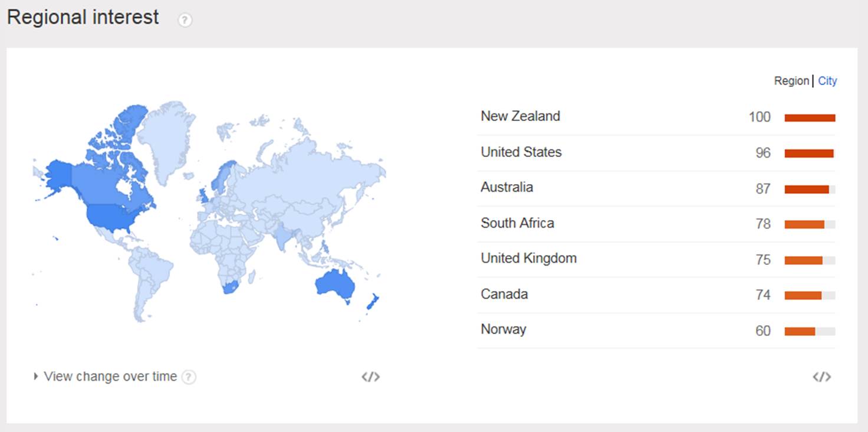Image resolution: width=868 pixels, height=432 pixels.
Task: Switch to the City tab
Action: point(827,81)
